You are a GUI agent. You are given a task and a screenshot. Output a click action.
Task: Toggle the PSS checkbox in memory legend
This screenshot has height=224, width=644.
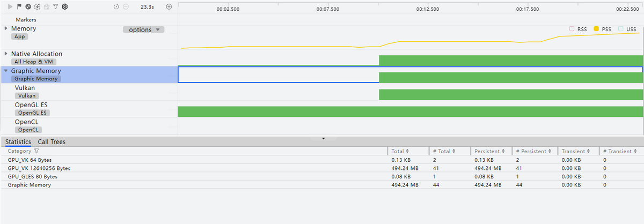[596, 29]
